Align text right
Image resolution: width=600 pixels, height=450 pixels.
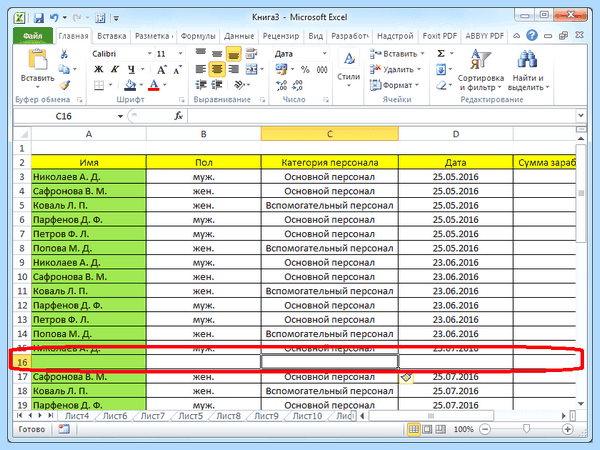[x=233, y=69]
